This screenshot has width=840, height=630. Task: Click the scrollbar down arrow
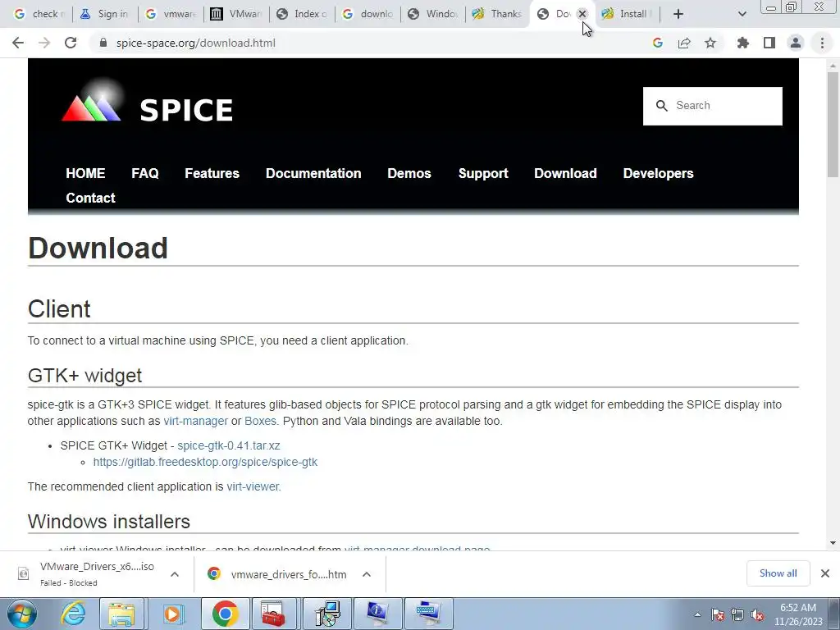coord(833,543)
